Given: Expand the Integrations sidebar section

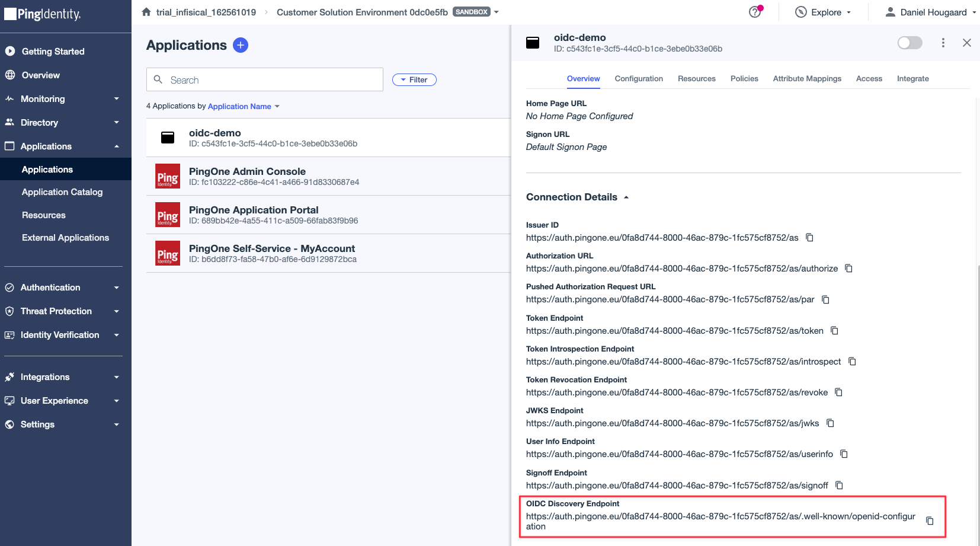Looking at the screenshot, I should click(65, 377).
